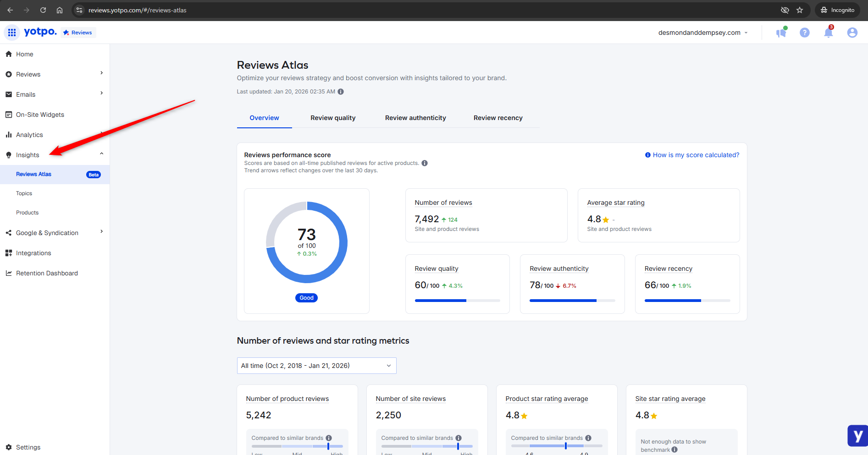Open the user profile avatar menu
The image size is (868, 455).
tap(852, 33)
